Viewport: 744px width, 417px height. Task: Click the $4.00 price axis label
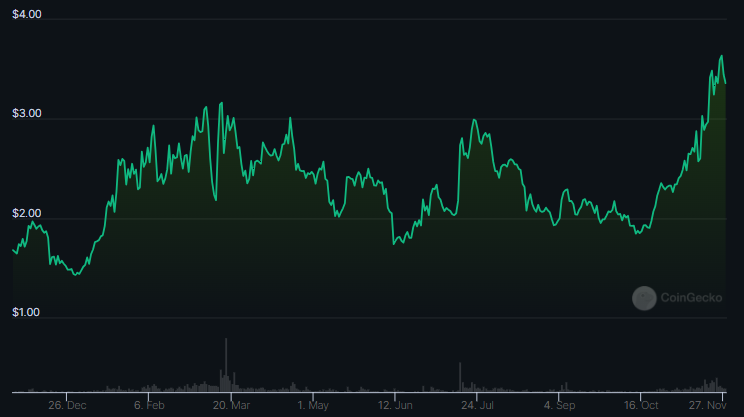tap(27, 14)
